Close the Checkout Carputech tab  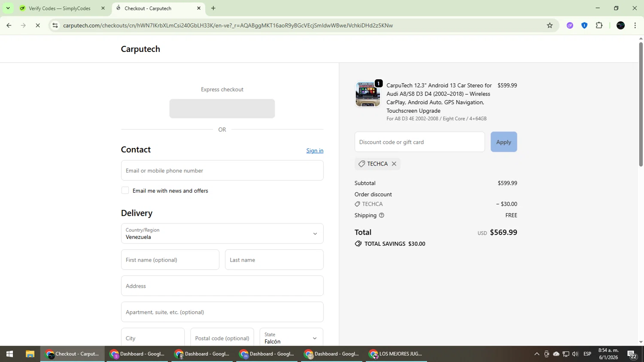coord(199,8)
